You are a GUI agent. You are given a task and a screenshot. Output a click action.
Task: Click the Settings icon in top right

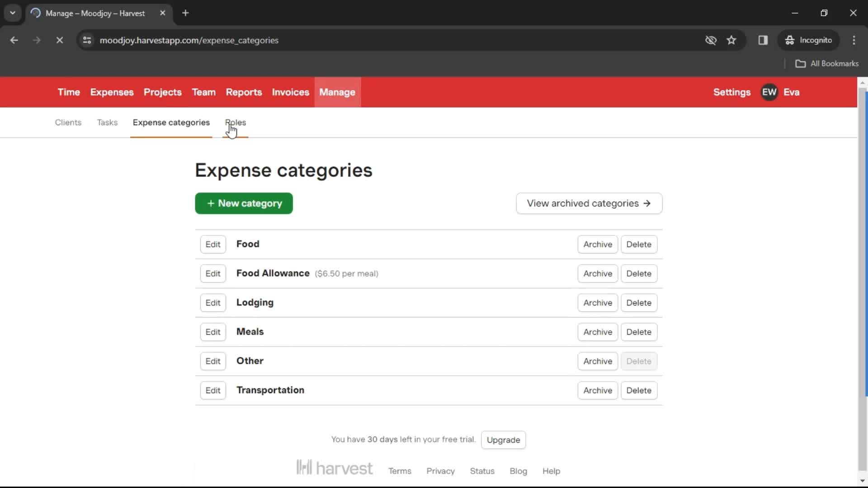click(x=732, y=92)
